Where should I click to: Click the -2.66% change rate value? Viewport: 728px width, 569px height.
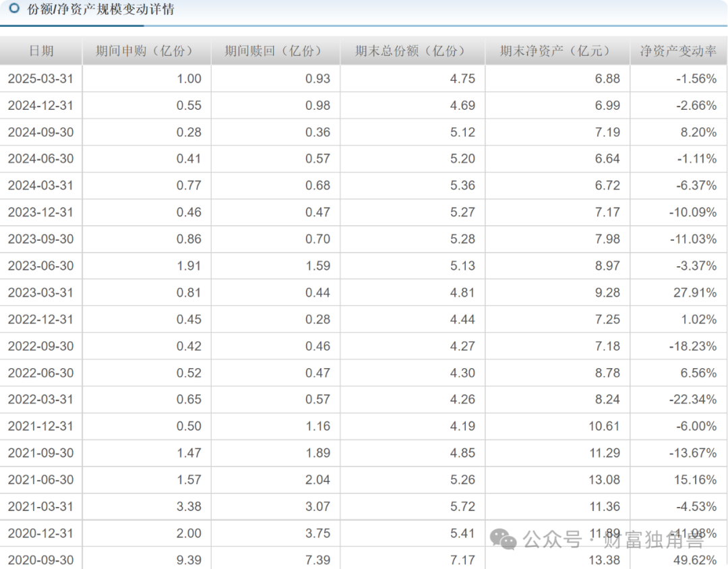[696, 105]
